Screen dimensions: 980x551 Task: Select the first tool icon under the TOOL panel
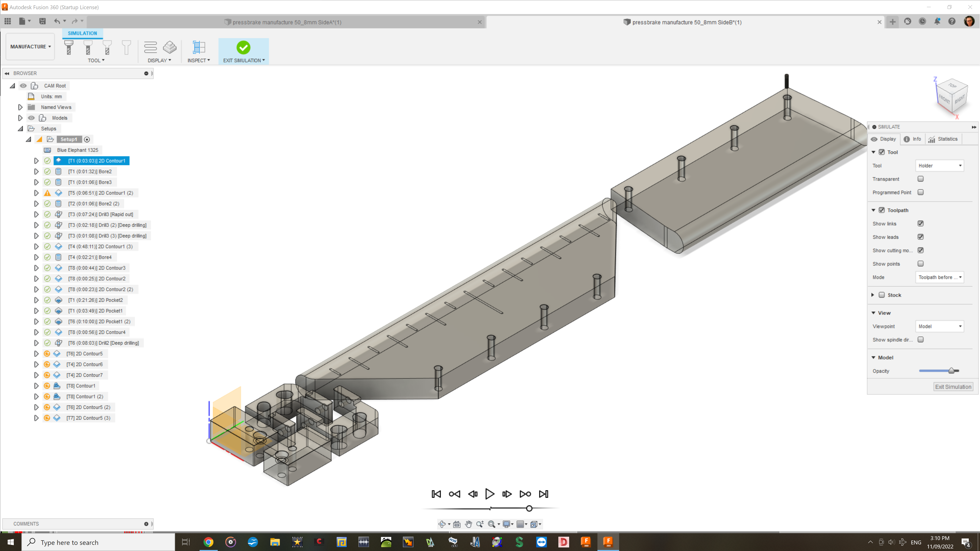tap(68, 47)
